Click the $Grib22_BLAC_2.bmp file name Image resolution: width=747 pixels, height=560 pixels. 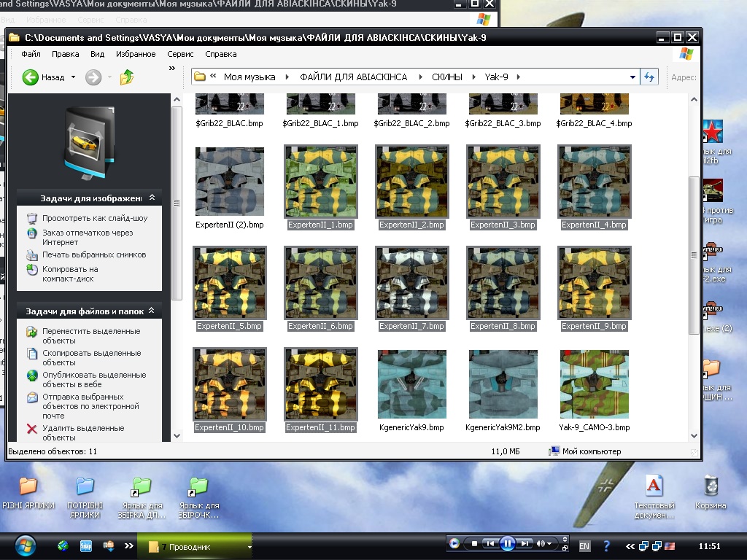click(x=411, y=123)
